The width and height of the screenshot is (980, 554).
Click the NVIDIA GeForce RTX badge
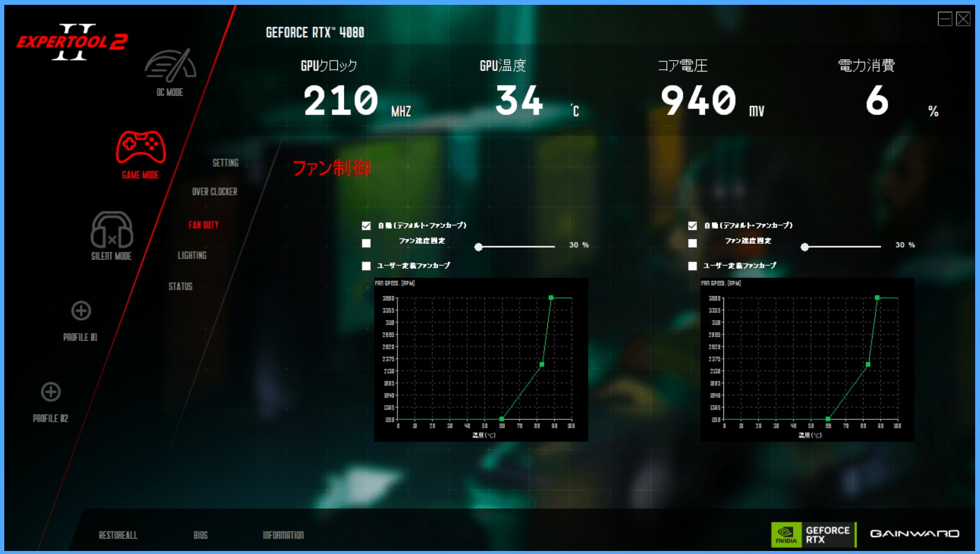tap(813, 535)
